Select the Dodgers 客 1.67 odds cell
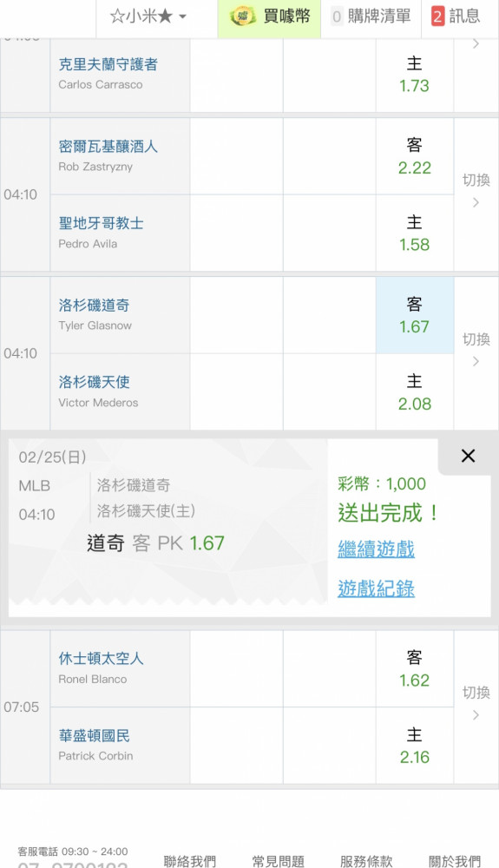This screenshot has width=499, height=868. click(415, 315)
